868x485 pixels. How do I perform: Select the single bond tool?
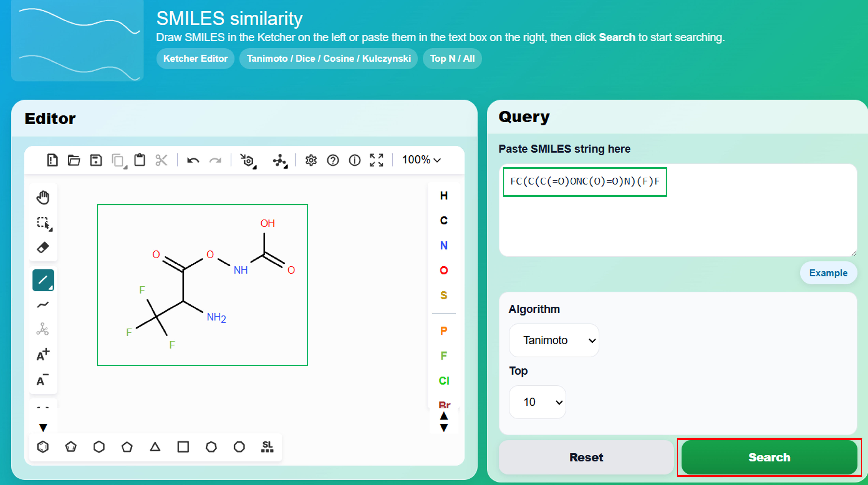point(43,280)
